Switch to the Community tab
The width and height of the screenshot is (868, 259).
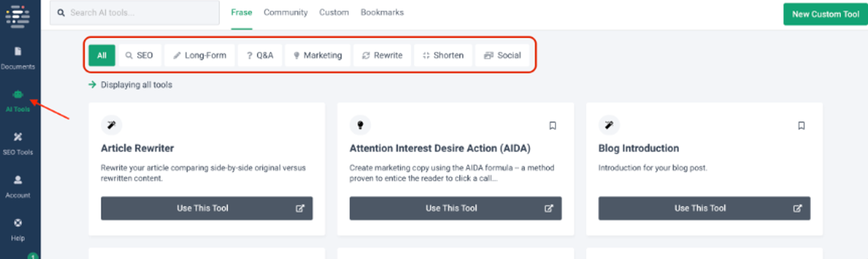[286, 12]
